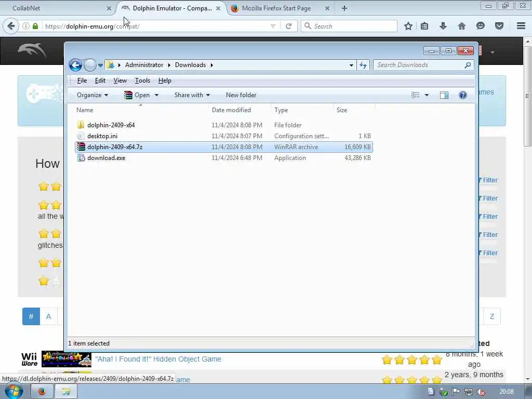Switch to Mozilla Firefox Start Page tab

tap(280, 8)
